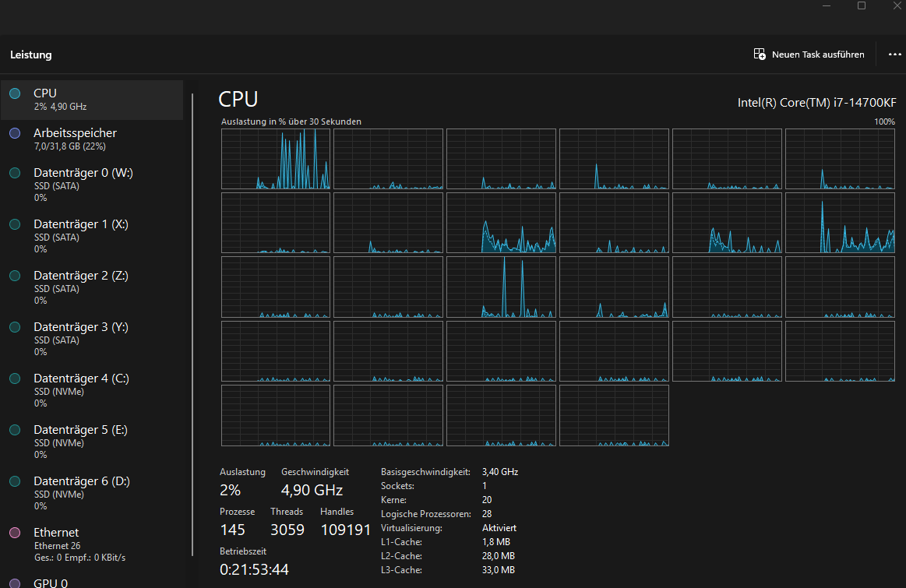
Task: Click the Auslastung in % über 30 Sekunden label
Action: coord(291,121)
